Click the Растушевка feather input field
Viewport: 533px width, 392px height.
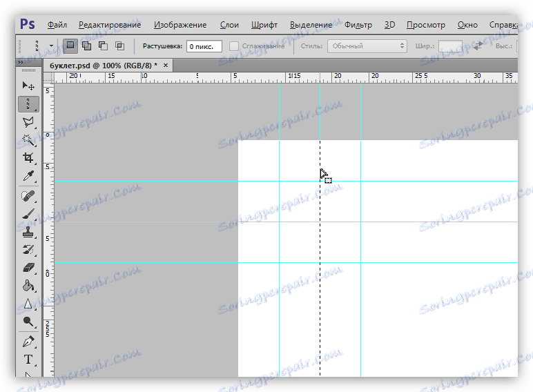coord(204,46)
